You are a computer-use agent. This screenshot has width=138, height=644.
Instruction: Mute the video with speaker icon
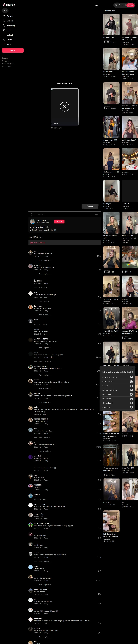[x=96, y=214]
